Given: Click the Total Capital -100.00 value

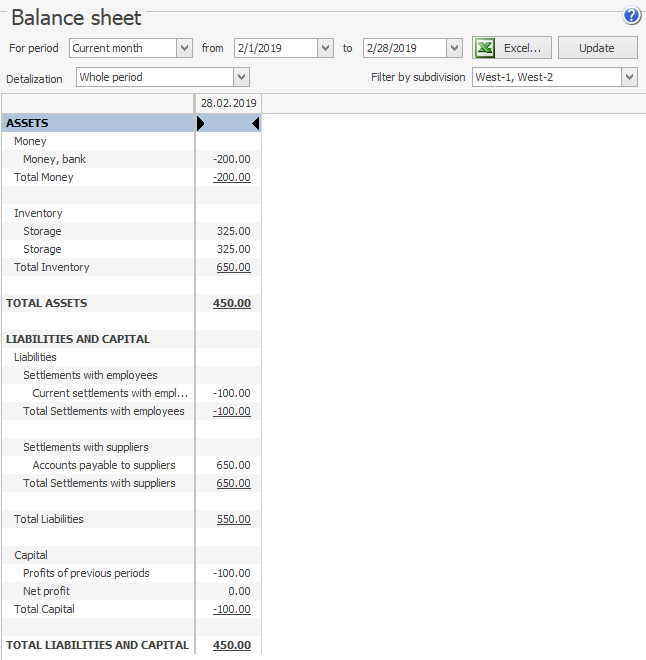Looking at the screenshot, I should point(231,609).
